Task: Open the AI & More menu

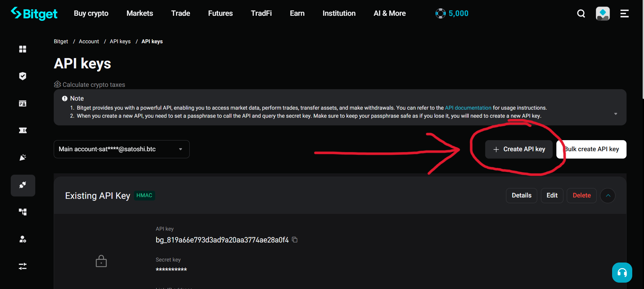Action: coord(389,13)
